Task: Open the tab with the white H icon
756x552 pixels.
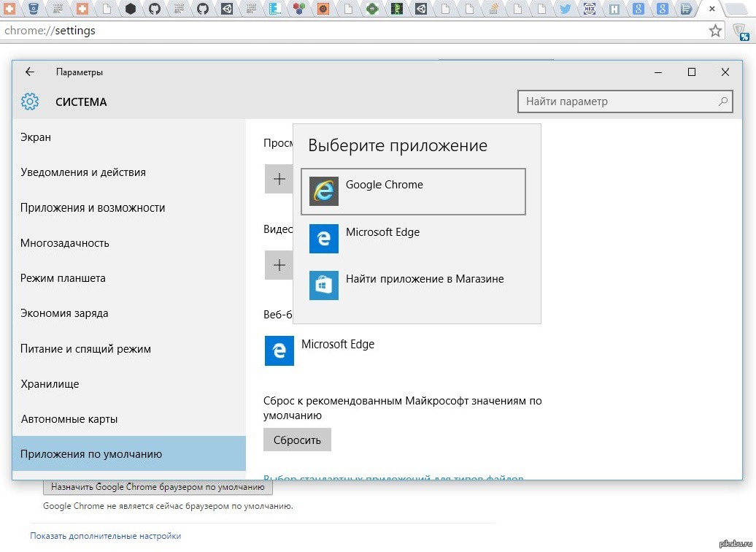Action: point(614,8)
